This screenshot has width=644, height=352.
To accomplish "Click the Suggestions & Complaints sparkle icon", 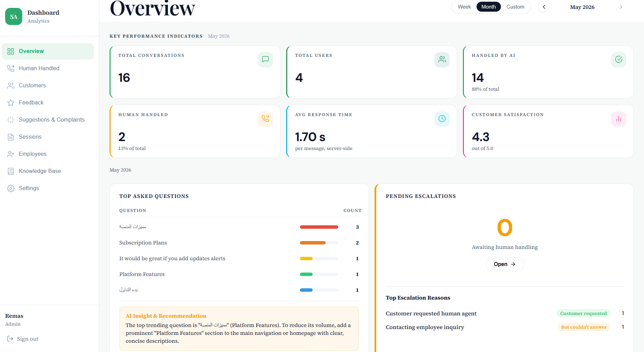I will point(11,120).
